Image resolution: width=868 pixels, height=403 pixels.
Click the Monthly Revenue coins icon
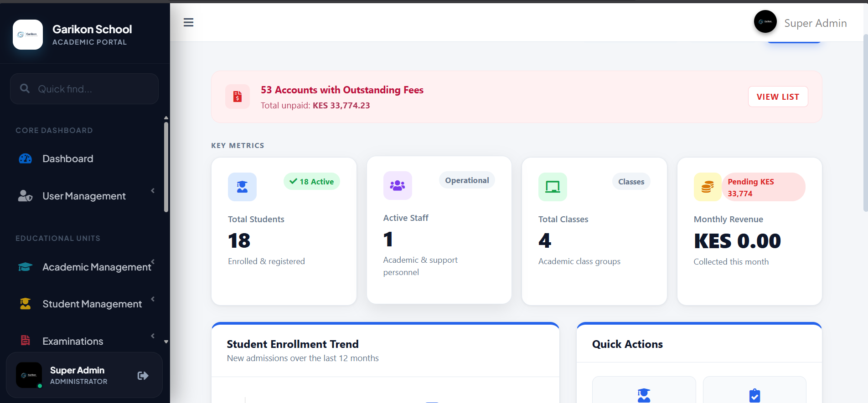coord(708,187)
